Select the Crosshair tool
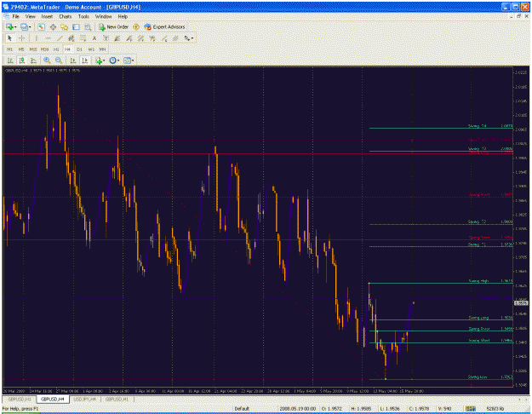This screenshot has height=414, width=532. tap(22, 38)
